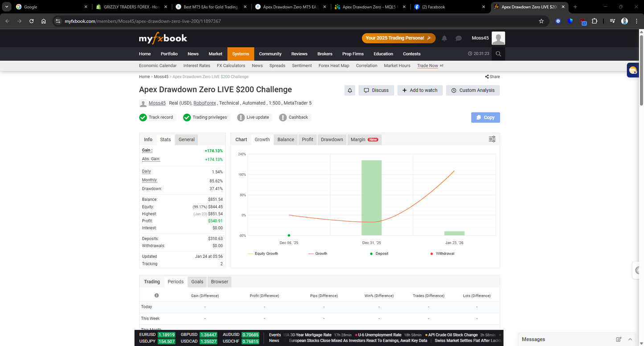Click the alert bell beside the Discuss button
Viewport: 644px width, 346px height.
coord(349,90)
